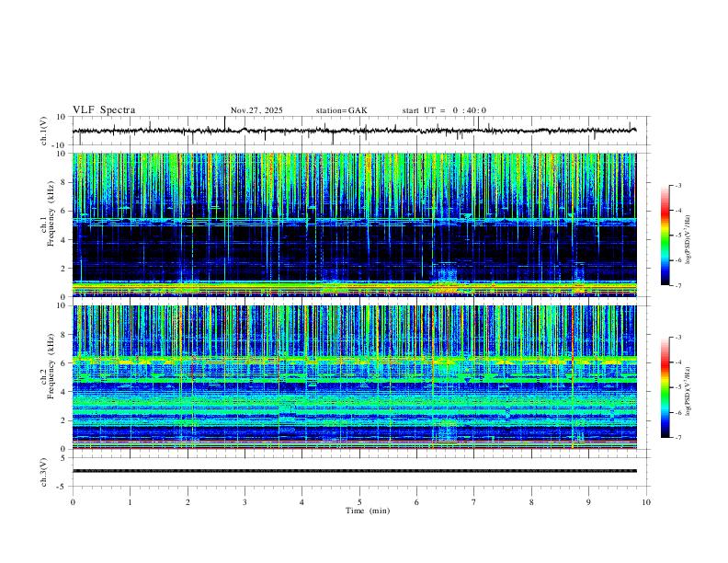The width and height of the screenshot is (728, 563).
Task: Click the ch.2 "Frequency (kHz)" axis label
Action: [51, 365]
